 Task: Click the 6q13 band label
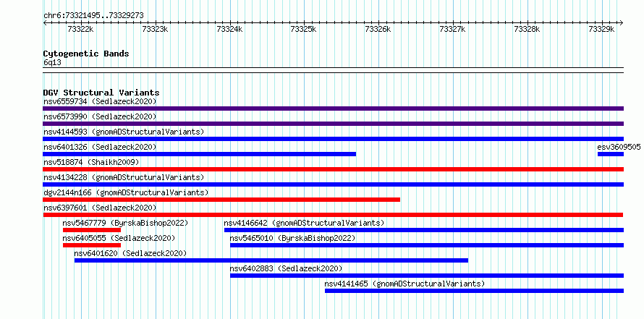tap(53, 62)
